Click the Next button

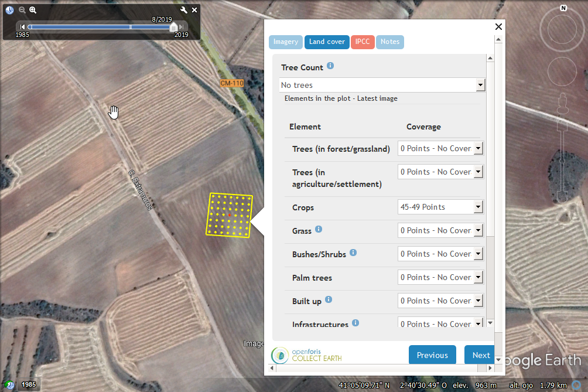(x=480, y=355)
